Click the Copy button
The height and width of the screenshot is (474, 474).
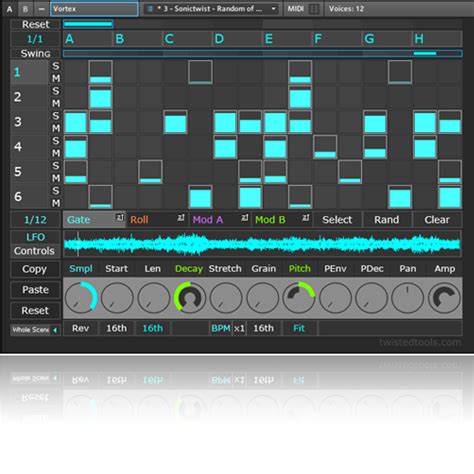click(35, 269)
